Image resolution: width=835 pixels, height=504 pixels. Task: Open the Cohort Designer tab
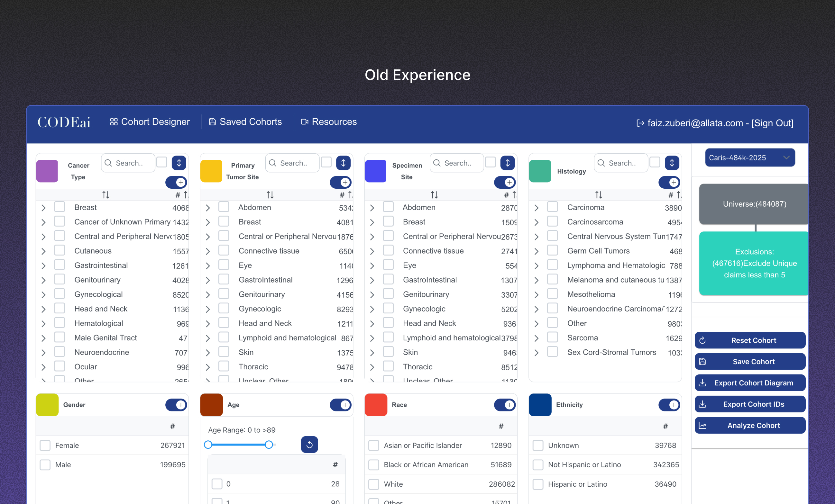click(150, 122)
